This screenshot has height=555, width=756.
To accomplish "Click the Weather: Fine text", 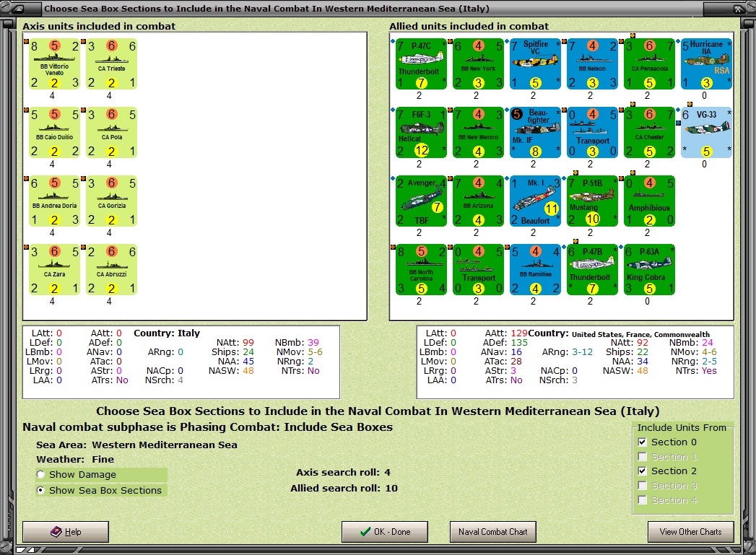I will 75,459.
